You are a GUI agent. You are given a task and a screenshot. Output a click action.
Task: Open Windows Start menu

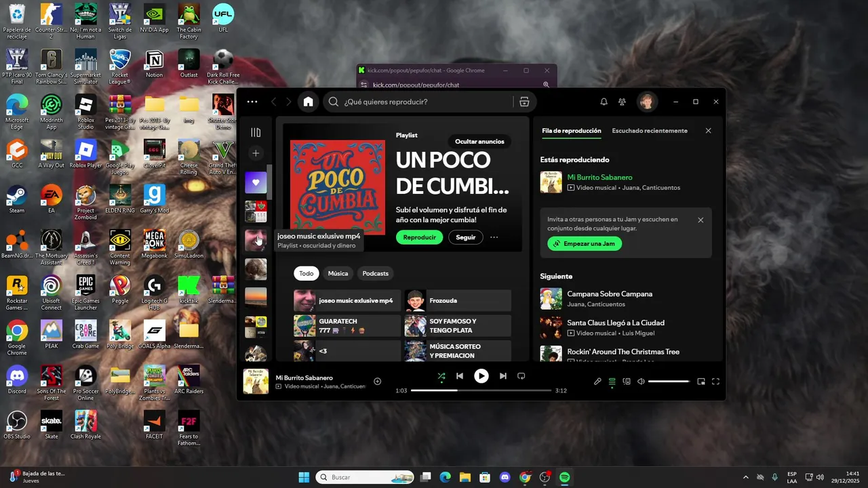pos(304,477)
